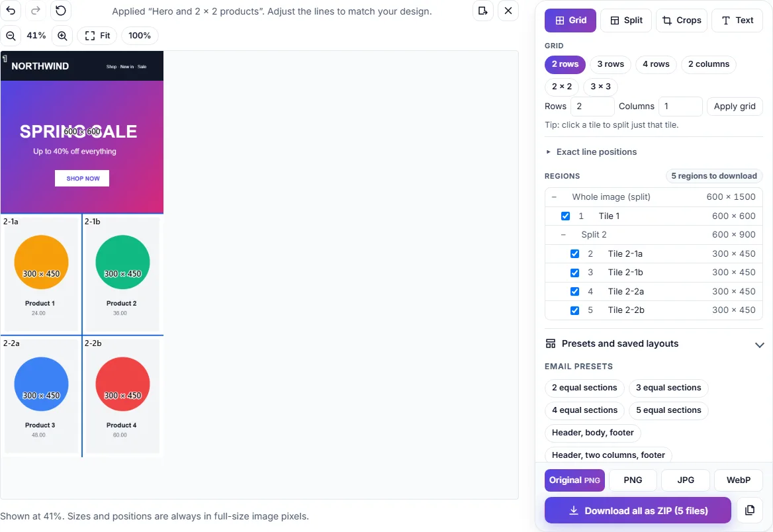
Task: Click the Columns number input field
Action: [680, 106]
